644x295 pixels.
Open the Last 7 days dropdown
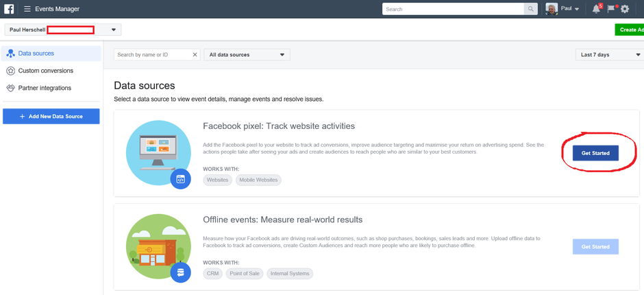pos(610,55)
